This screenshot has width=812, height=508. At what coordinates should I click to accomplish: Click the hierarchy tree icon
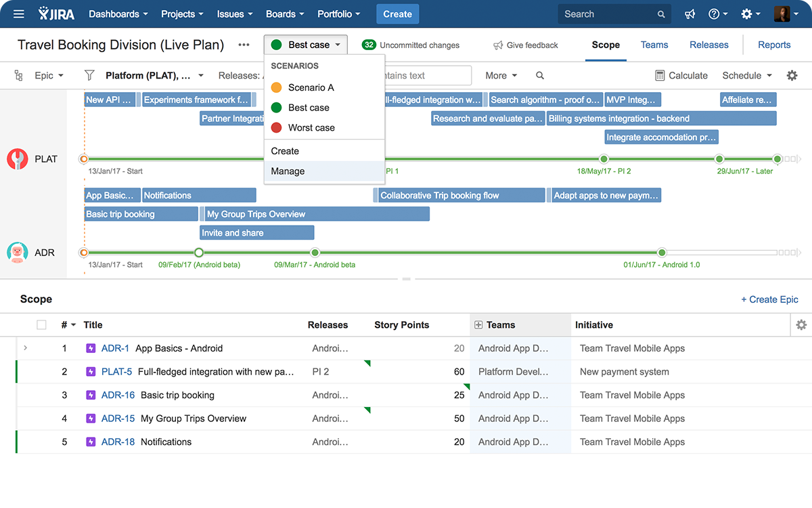18,75
